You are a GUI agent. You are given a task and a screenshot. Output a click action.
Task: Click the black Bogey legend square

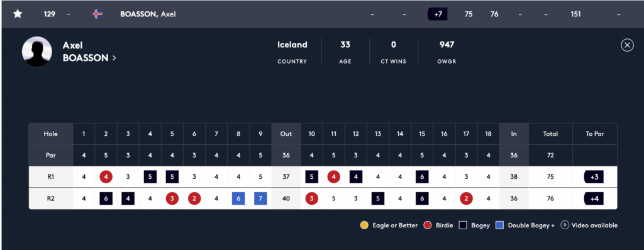pyautogui.click(x=464, y=225)
